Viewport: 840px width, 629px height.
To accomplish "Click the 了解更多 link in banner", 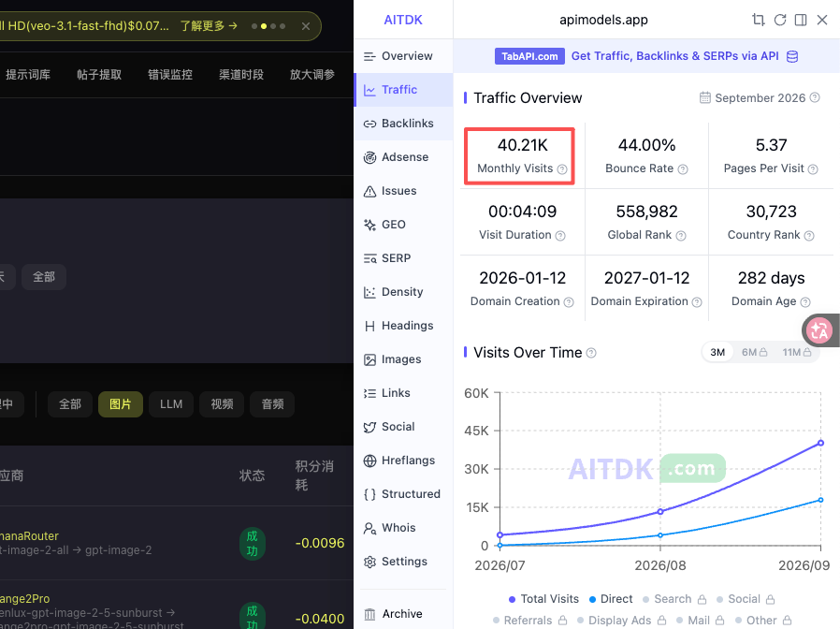I will tap(209, 25).
